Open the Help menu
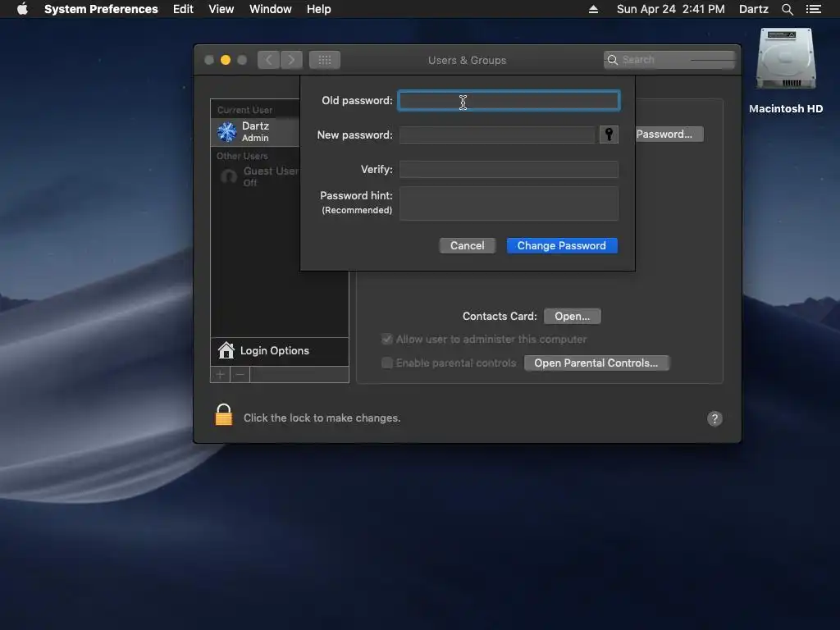840x630 pixels. tap(319, 9)
